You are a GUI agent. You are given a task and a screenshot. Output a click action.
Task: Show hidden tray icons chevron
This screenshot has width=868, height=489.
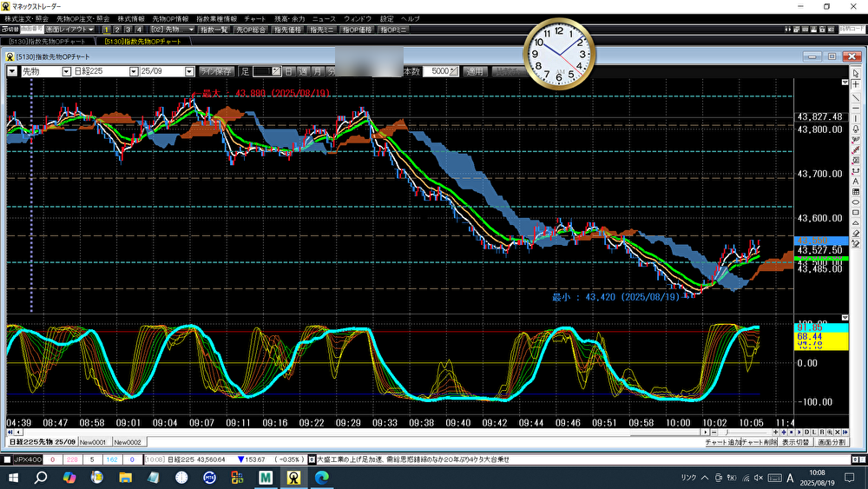(705, 478)
